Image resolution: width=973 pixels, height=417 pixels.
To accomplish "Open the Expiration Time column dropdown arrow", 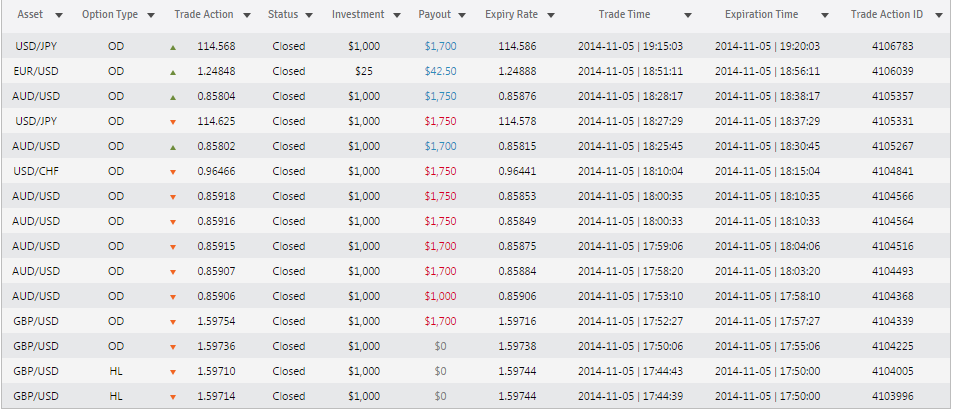I will coord(825,16).
